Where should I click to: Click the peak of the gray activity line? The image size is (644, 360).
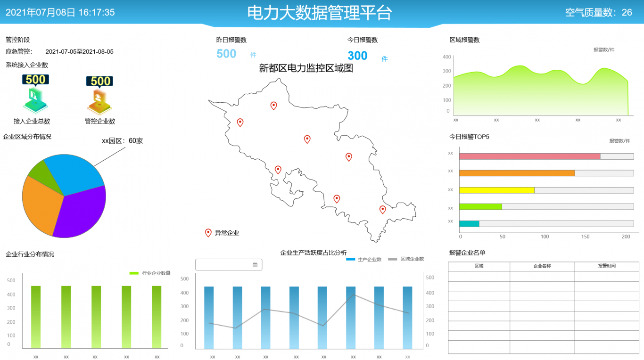354,295
